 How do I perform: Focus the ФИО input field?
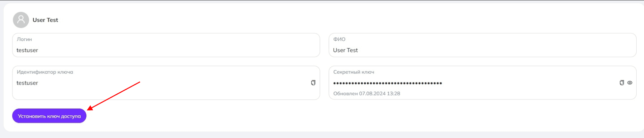(482, 45)
